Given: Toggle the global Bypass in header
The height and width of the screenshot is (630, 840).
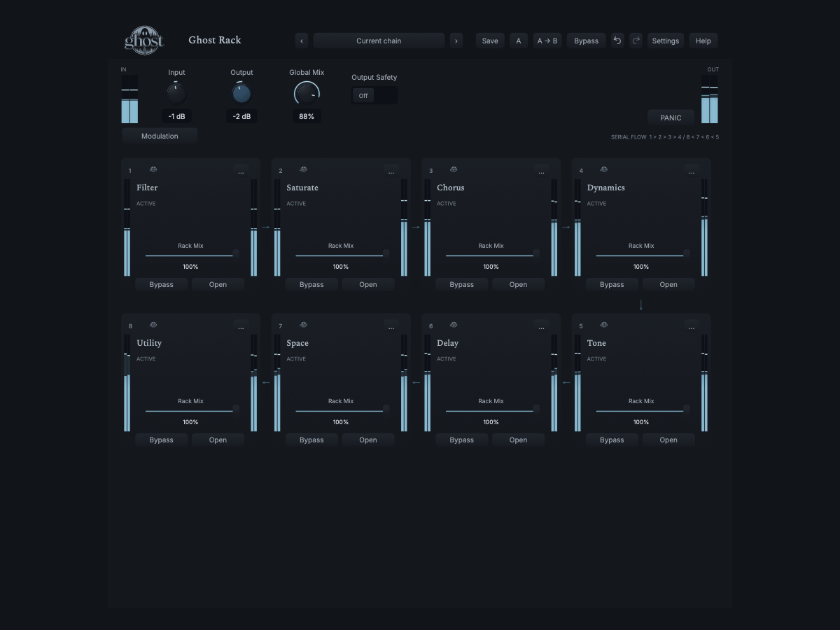Looking at the screenshot, I should coord(586,41).
